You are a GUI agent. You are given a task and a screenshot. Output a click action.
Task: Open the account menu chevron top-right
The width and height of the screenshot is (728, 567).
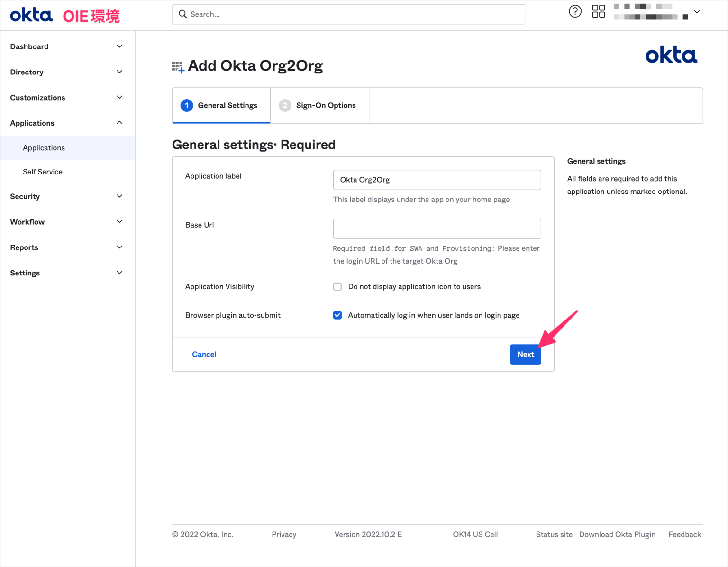coord(696,11)
